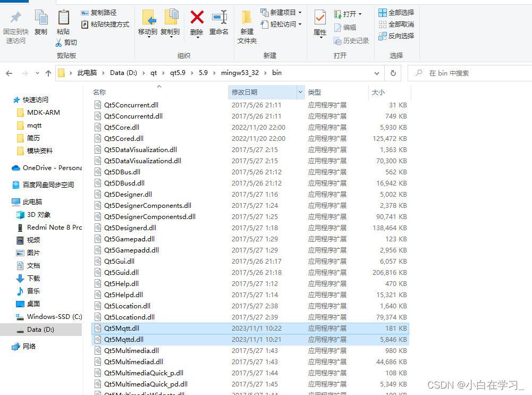Click the Edit (编辑) button

[x=345, y=28]
